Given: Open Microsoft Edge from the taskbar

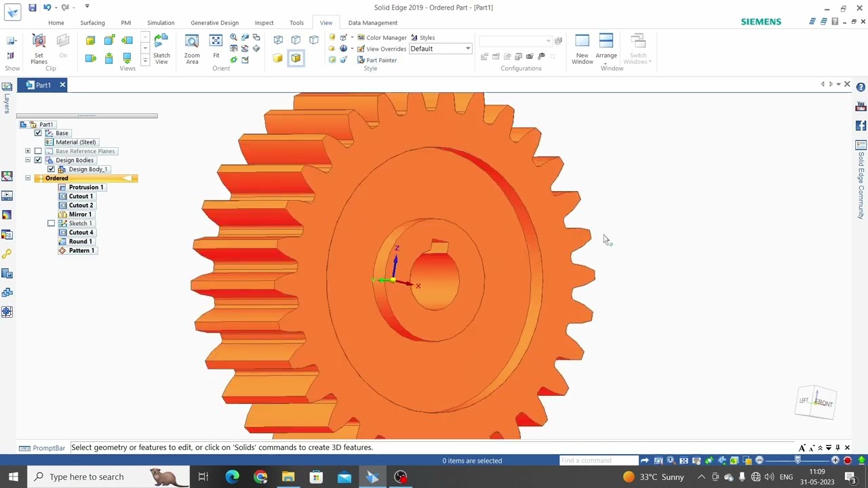Looking at the screenshot, I should click(232, 476).
